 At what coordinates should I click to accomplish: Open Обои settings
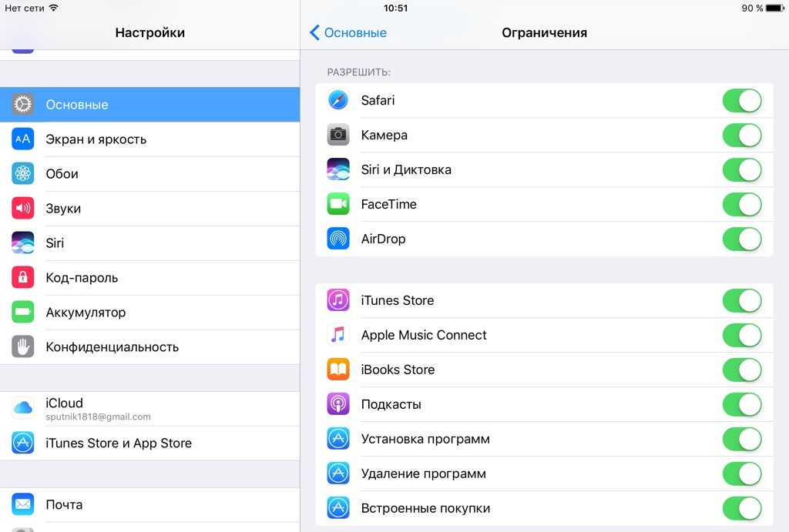point(150,174)
